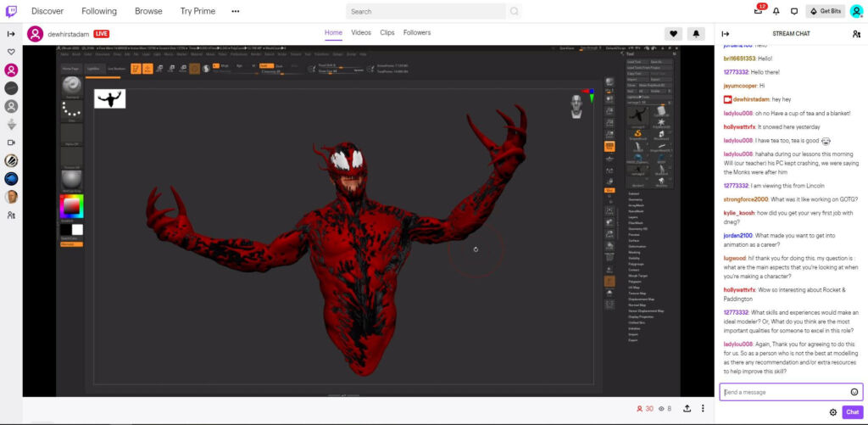Toggle channel notifications bell button
868x425 pixels.
tap(696, 34)
